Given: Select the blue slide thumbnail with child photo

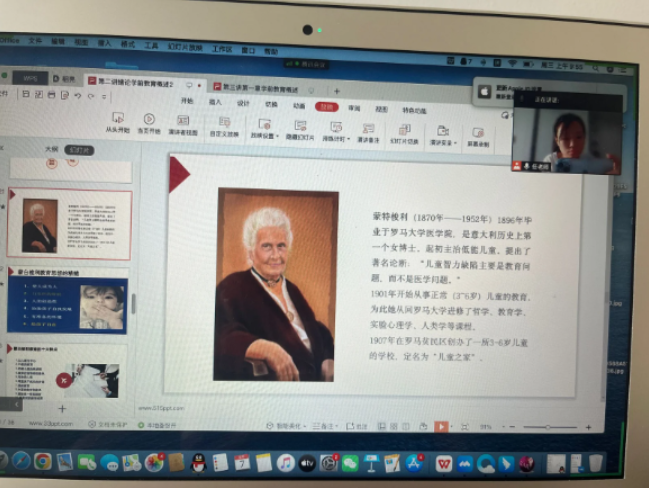Looking at the screenshot, I should [x=70, y=302].
